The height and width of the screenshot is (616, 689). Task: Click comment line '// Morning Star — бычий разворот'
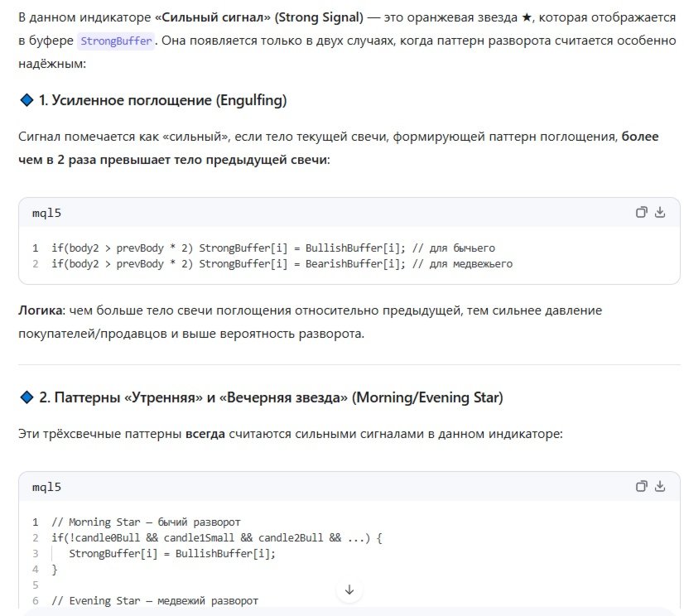point(146,522)
